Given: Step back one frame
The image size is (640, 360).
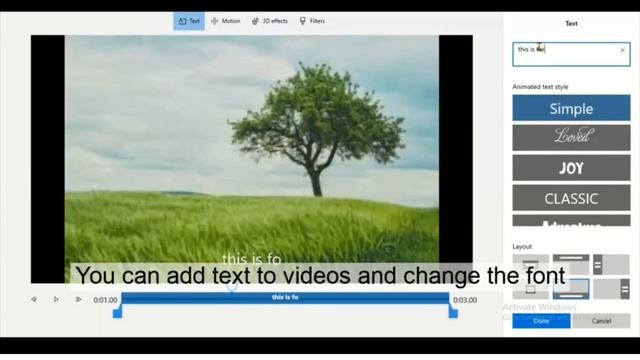Looking at the screenshot, I should 33,300.
